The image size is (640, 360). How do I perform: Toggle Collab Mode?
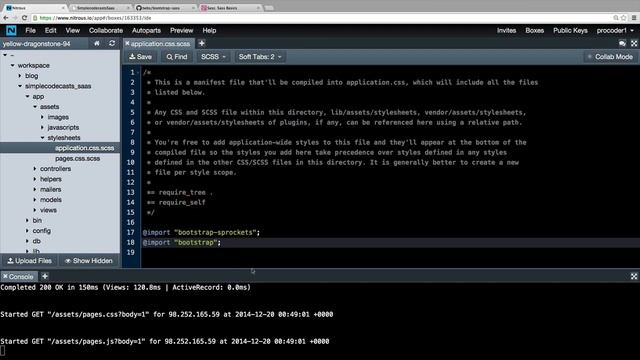[610, 57]
